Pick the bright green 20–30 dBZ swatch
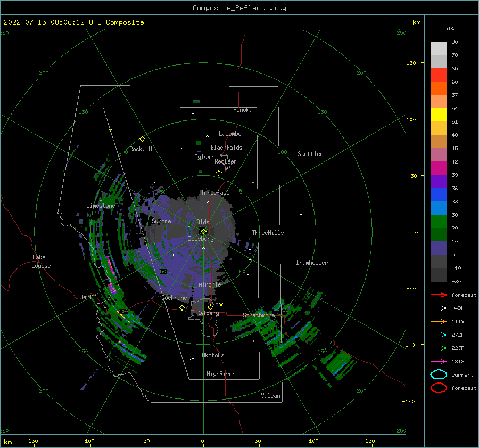This screenshot has width=479, height=448. pyautogui.click(x=439, y=222)
